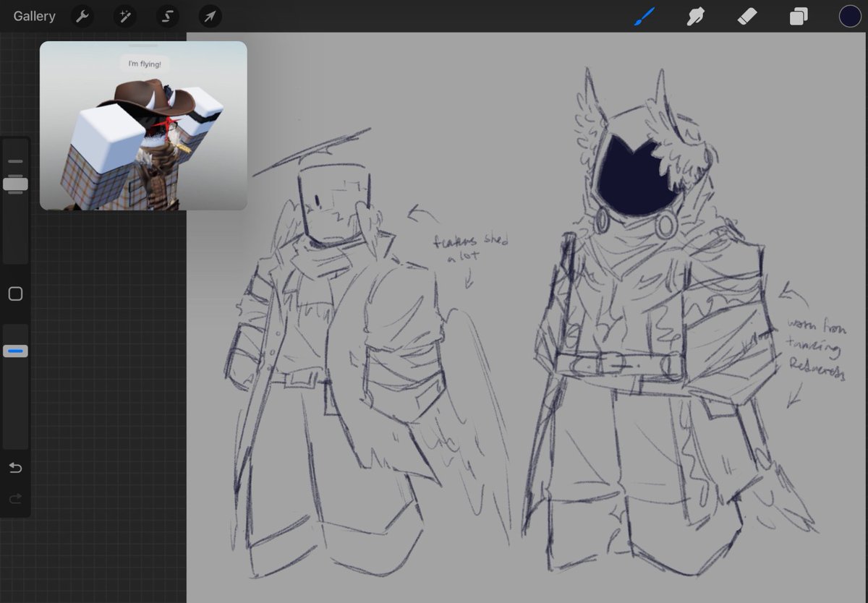The height and width of the screenshot is (603, 868).
Task: Open the Layers panel
Action: coord(799,16)
